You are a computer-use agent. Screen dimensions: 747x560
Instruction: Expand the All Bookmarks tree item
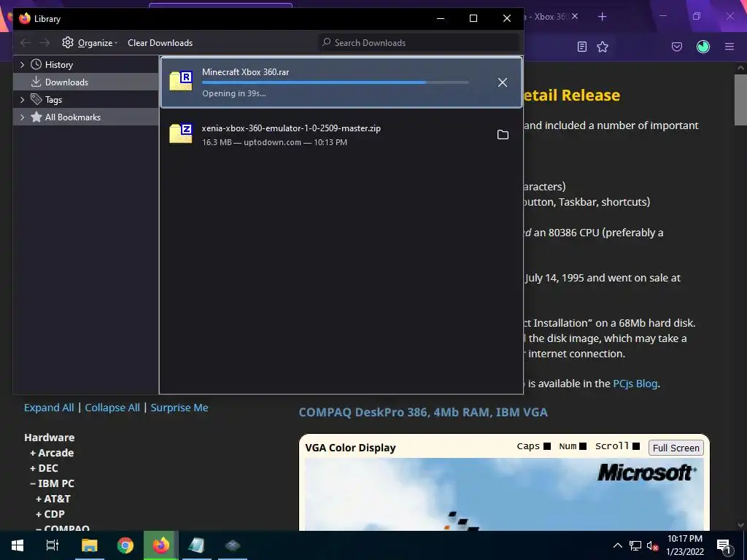[x=22, y=117]
